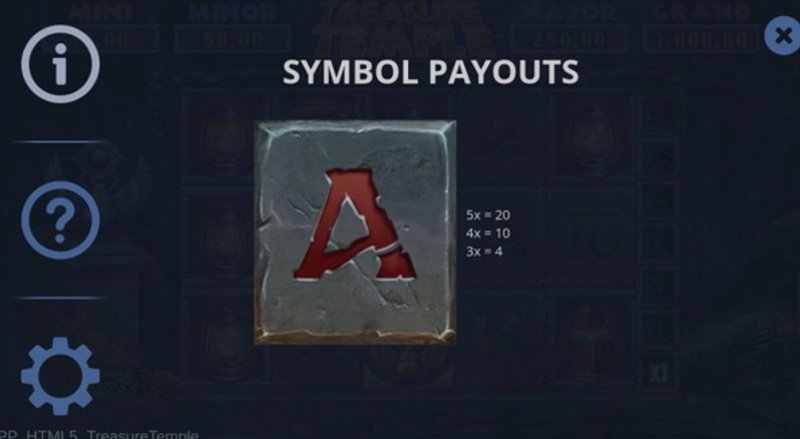The height and width of the screenshot is (439, 800).
Task: Click the dimmed GRAND jackpot value box
Action: coord(700,39)
